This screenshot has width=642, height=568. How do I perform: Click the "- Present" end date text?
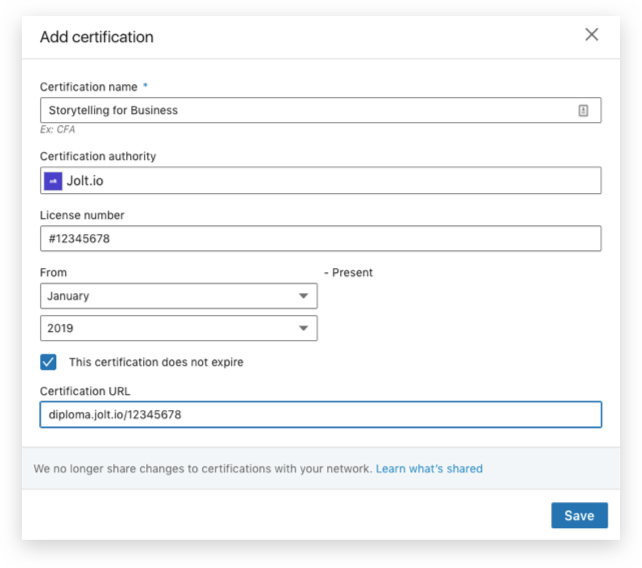pos(348,272)
